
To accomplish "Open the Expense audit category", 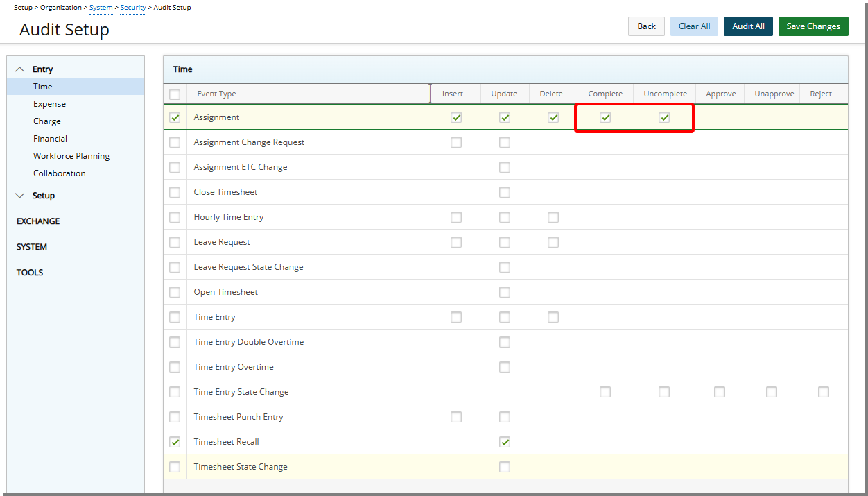I will pos(49,104).
